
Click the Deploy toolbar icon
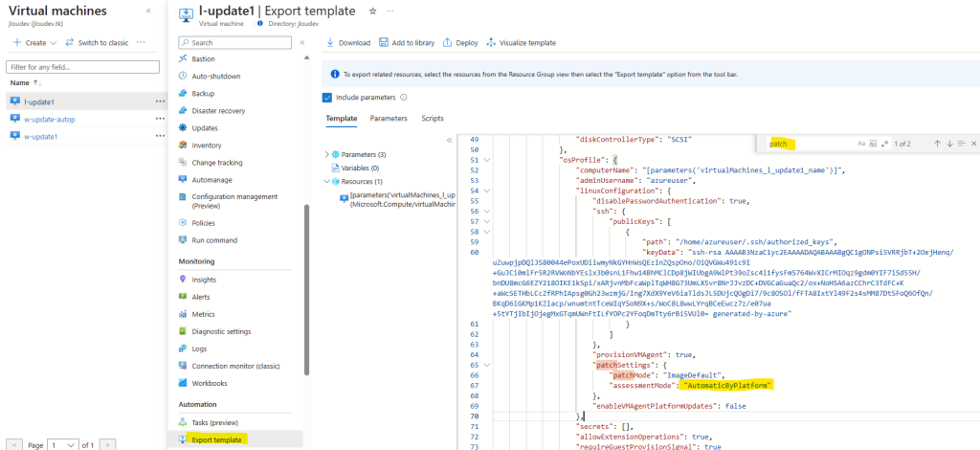click(447, 42)
